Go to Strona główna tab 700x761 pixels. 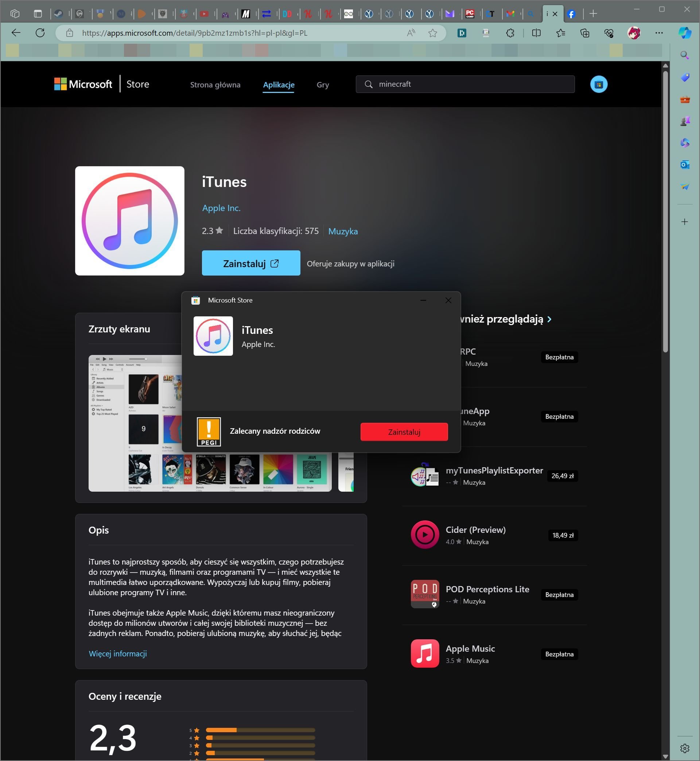coord(215,85)
